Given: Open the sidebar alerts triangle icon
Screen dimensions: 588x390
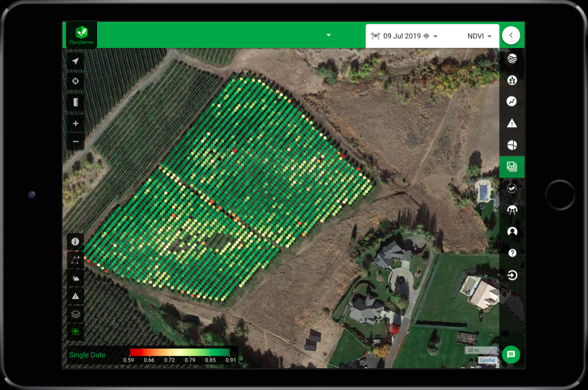Looking at the screenshot, I should (512, 123).
